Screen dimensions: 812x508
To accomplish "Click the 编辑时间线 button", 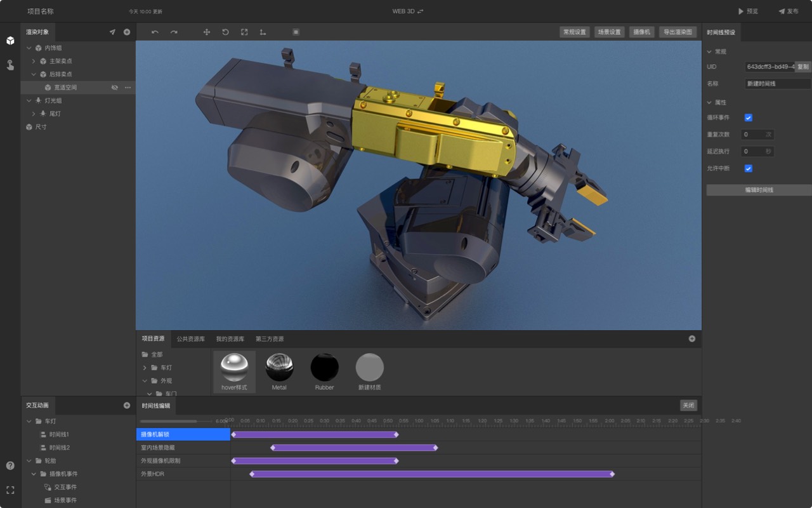I will click(759, 190).
